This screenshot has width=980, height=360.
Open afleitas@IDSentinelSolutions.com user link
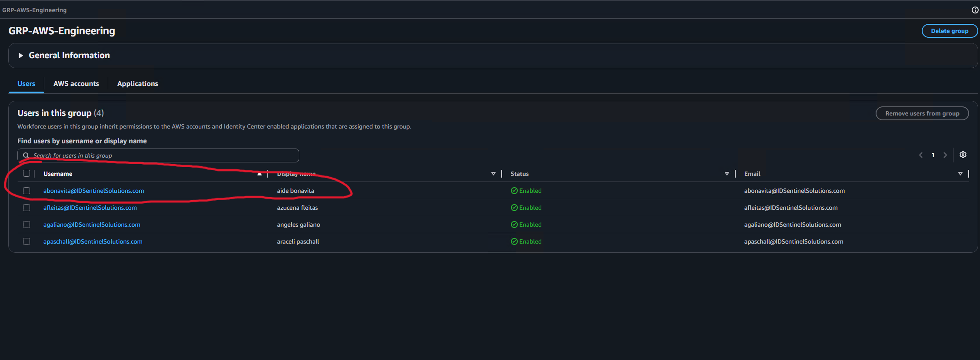click(x=90, y=208)
